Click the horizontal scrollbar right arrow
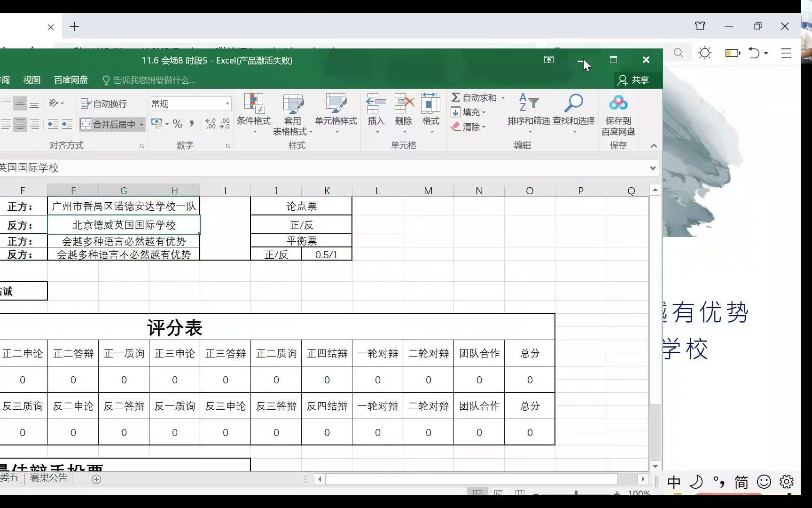812x508 pixels. 643,479
